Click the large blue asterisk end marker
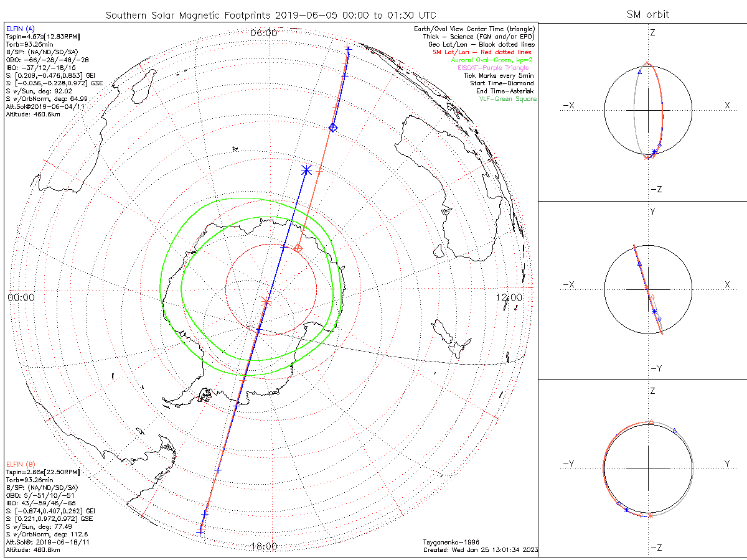The width and height of the screenshot is (747, 560). (306, 169)
